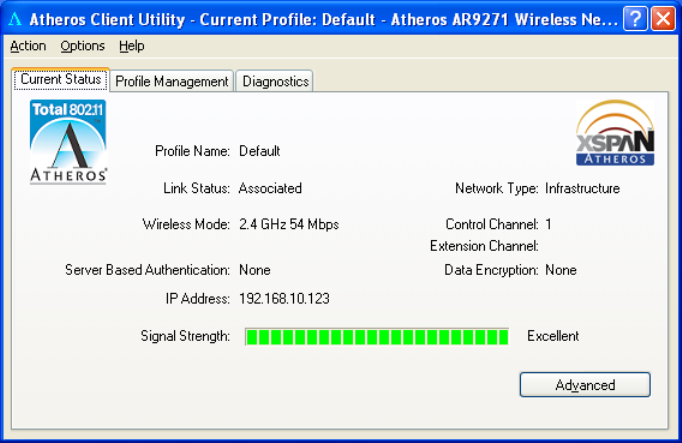
Task: Click the "2.4 GHz 54 Mbps" wireless mode value
Action: [289, 224]
